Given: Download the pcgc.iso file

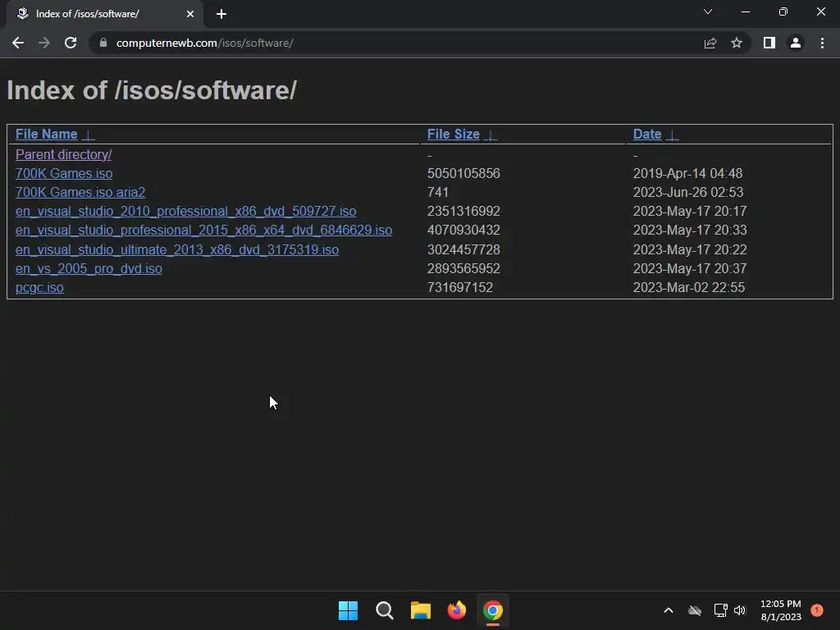Looking at the screenshot, I should pyautogui.click(x=39, y=288).
